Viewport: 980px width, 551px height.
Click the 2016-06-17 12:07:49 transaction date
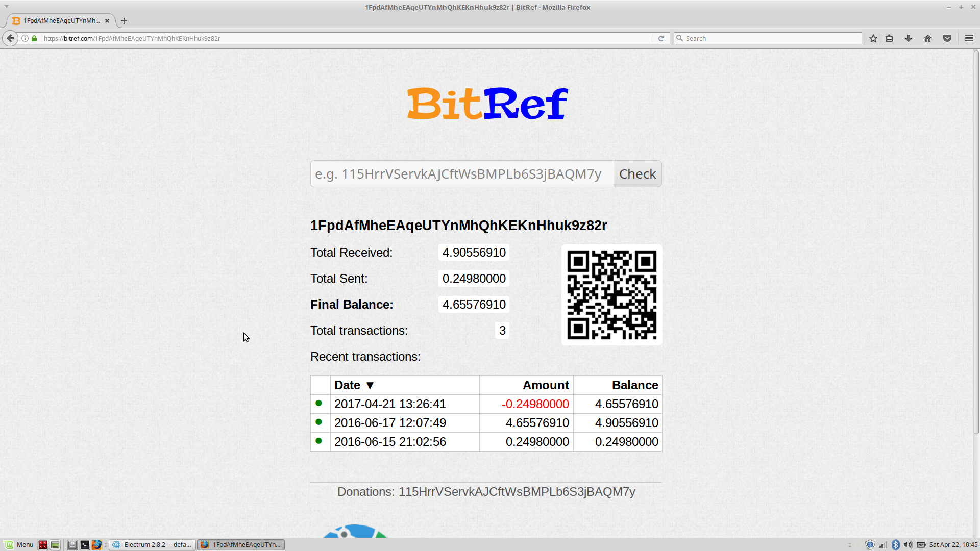pyautogui.click(x=390, y=423)
